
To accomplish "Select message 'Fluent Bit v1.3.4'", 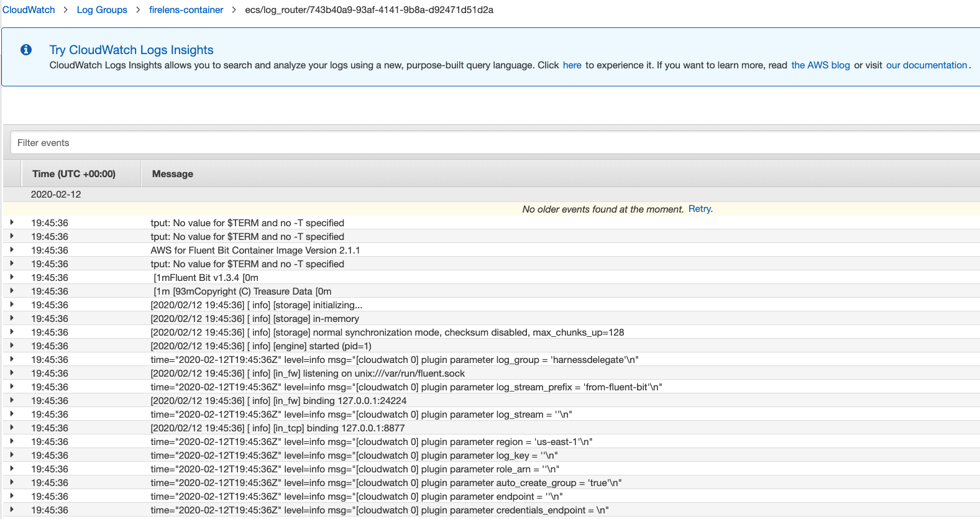I will (206, 278).
